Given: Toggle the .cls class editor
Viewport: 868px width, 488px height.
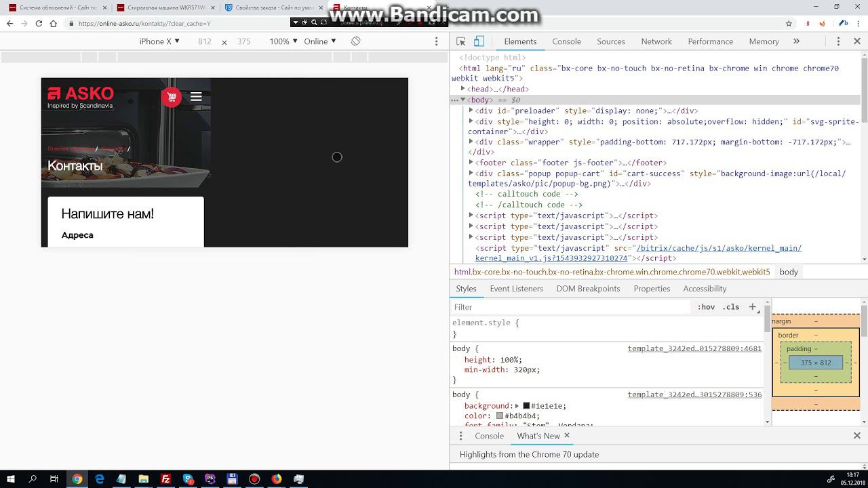Looking at the screenshot, I should [731, 307].
